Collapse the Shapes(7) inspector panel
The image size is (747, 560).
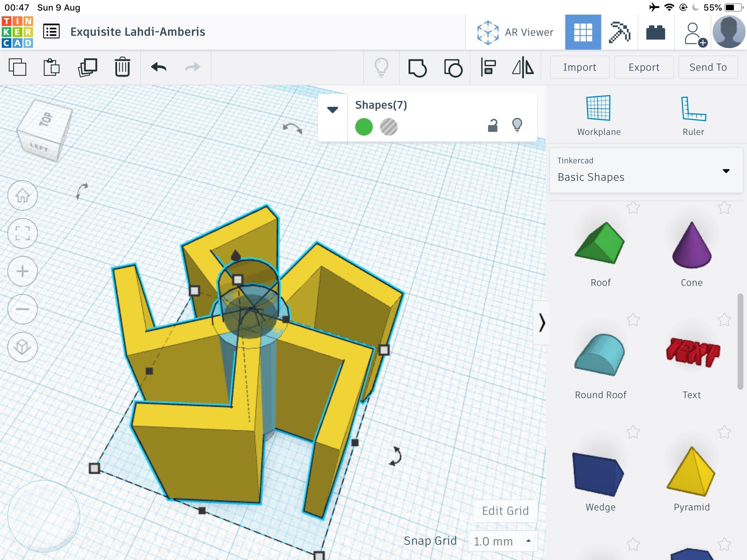click(333, 110)
